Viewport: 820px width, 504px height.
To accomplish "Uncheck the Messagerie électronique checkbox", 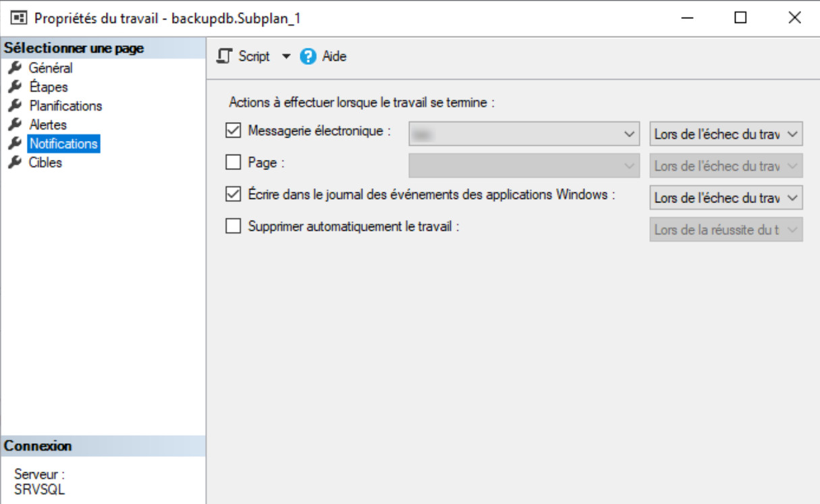I will (x=233, y=130).
